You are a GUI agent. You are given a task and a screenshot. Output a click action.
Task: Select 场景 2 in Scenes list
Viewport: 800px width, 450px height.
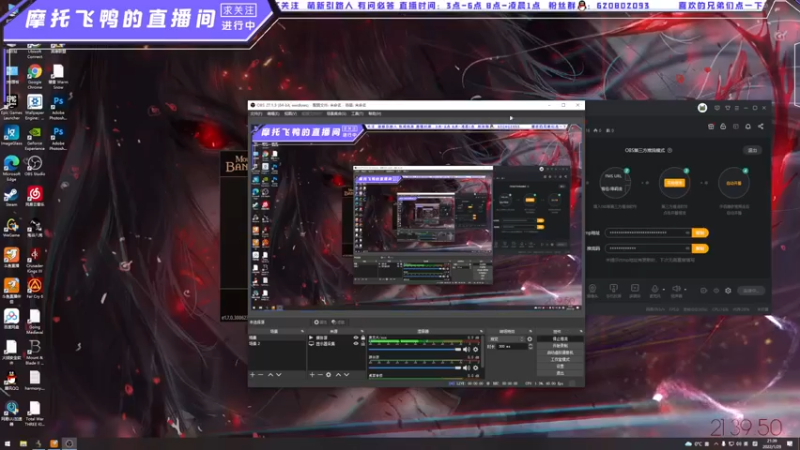(277, 344)
